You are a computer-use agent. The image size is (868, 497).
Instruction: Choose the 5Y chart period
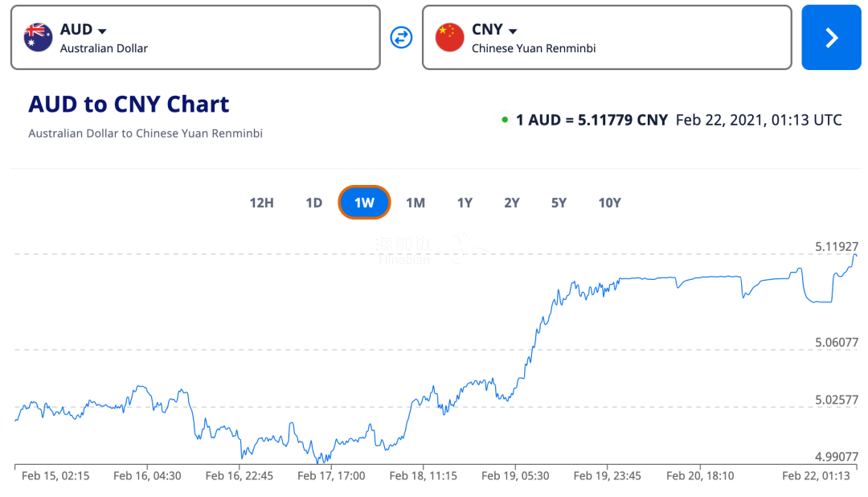click(559, 203)
